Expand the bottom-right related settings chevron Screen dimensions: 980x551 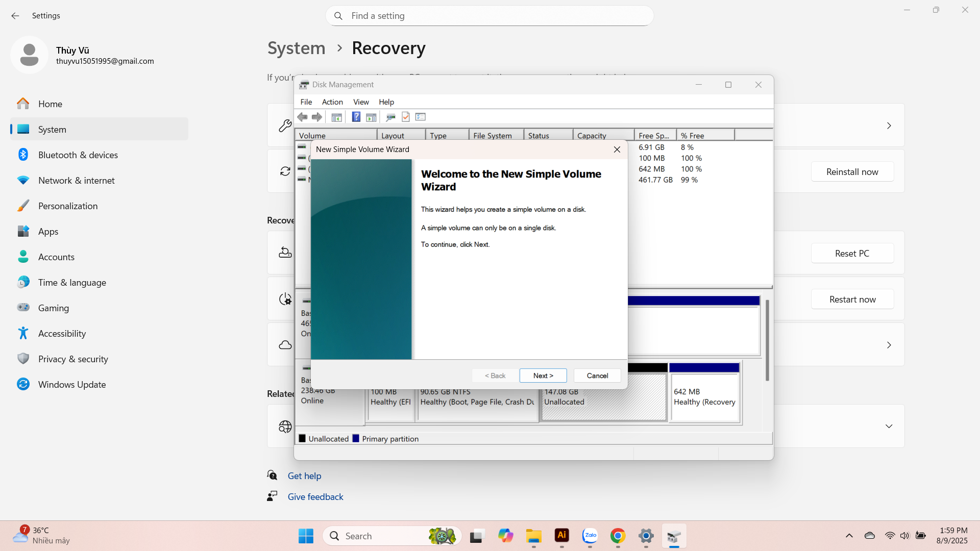coord(889,426)
